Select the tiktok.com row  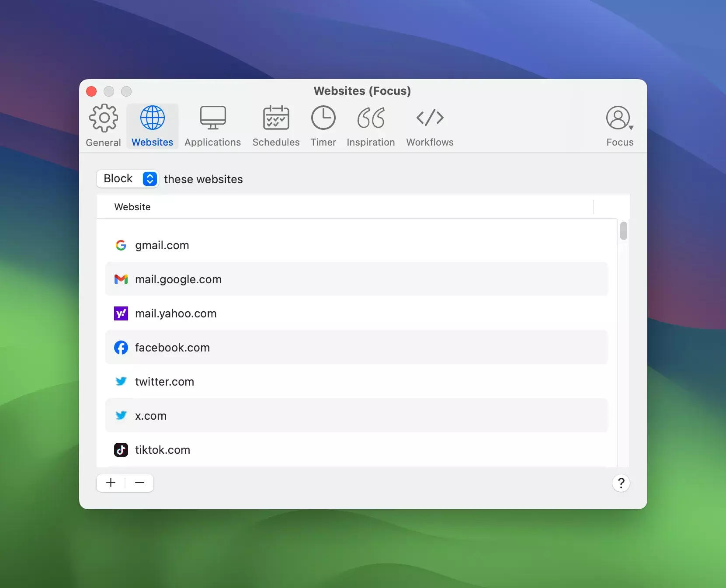[x=357, y=450]
